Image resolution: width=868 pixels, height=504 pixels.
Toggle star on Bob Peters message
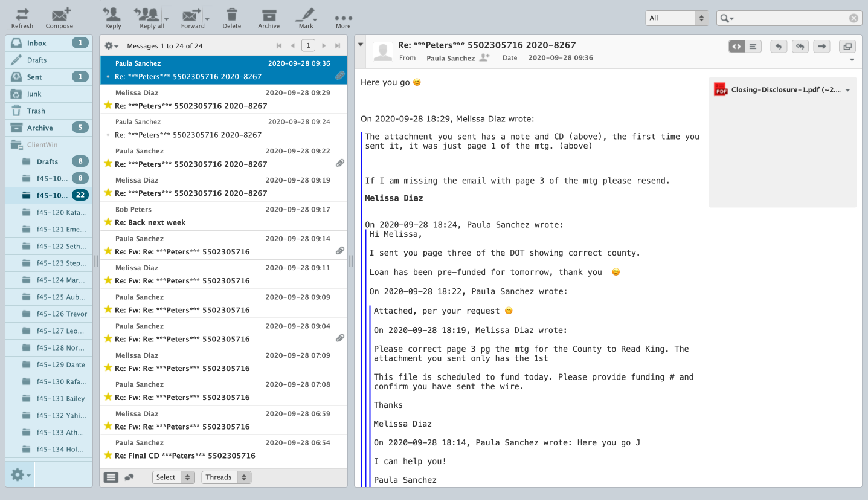108,222
